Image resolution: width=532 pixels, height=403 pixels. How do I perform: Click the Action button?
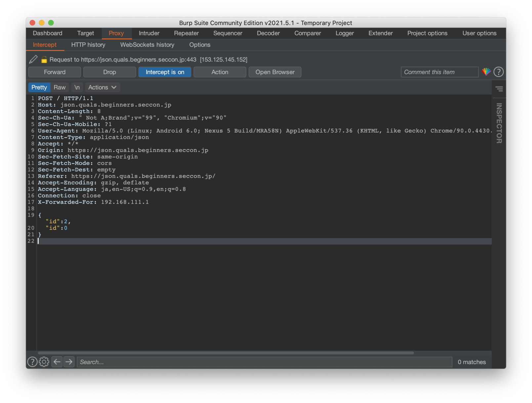pyautogui.click(x=220, y=72)
